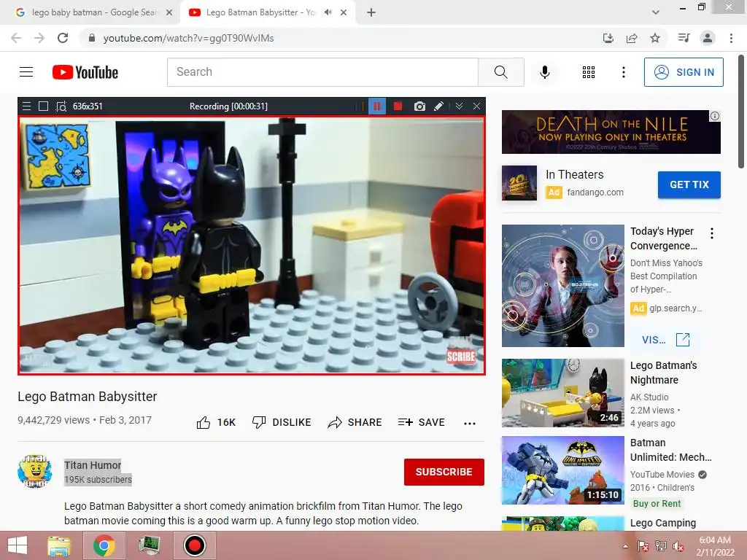Viewport: 747px width, 560px height.
Task: Open the Chrome three-dot menu
Action: (x=731, y=38)
